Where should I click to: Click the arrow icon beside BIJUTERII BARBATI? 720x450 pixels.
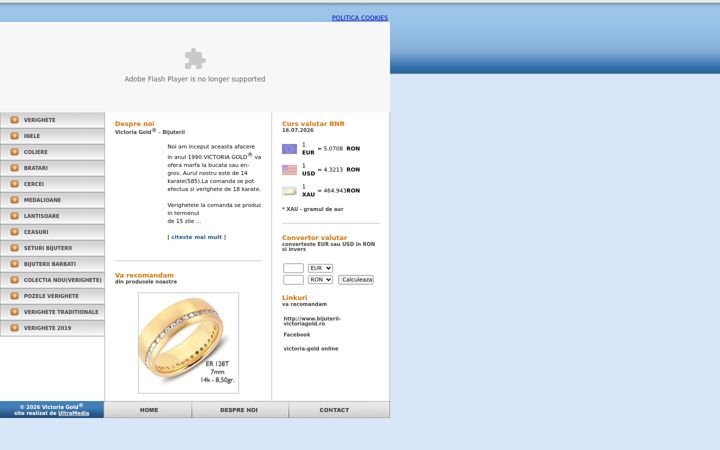(x=14, y=264)
